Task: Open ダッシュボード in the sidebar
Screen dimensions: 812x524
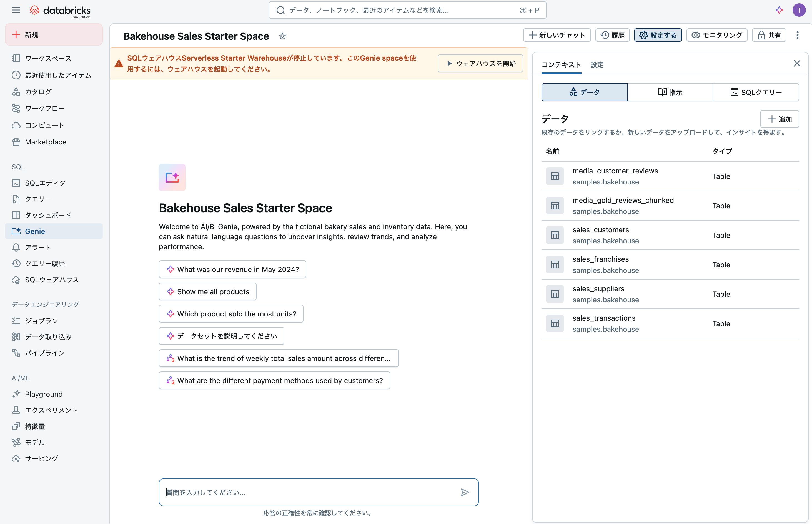Action: 54,215
